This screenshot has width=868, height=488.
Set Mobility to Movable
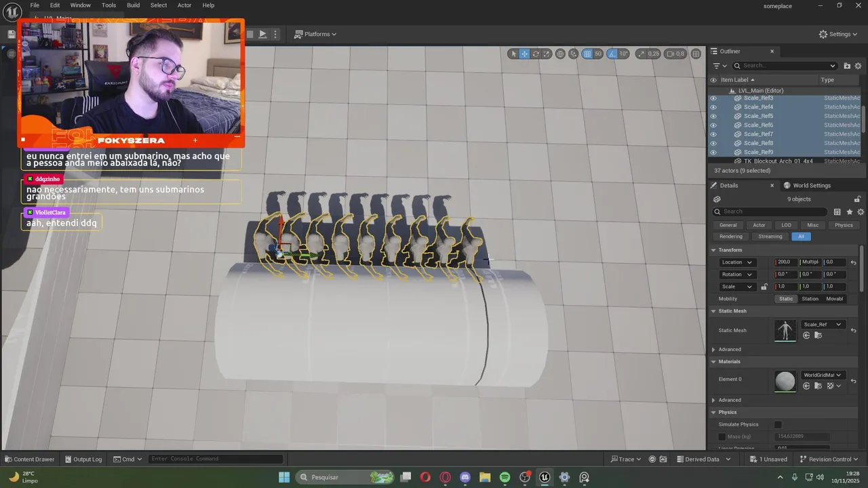tap(835, 299)
